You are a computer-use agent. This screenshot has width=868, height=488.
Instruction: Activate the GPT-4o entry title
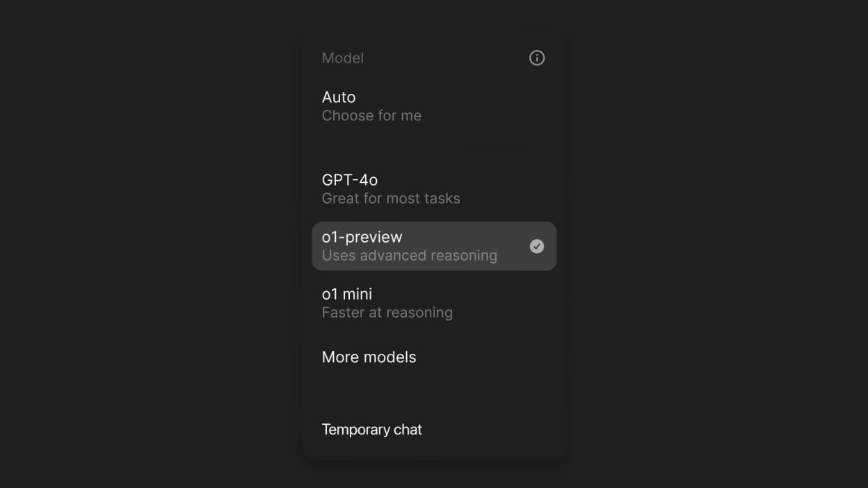pyautogui.click(x=349, y=180)
